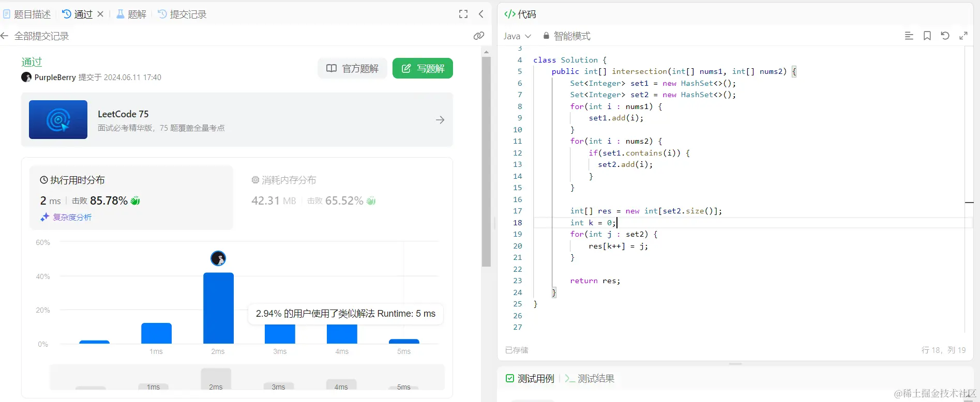Click the green 通过 result heading

pos(32,62)
